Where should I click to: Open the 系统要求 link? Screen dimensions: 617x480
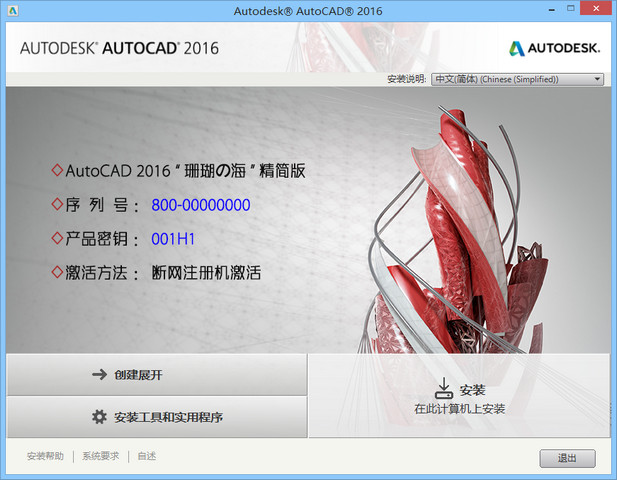(100, 456)
